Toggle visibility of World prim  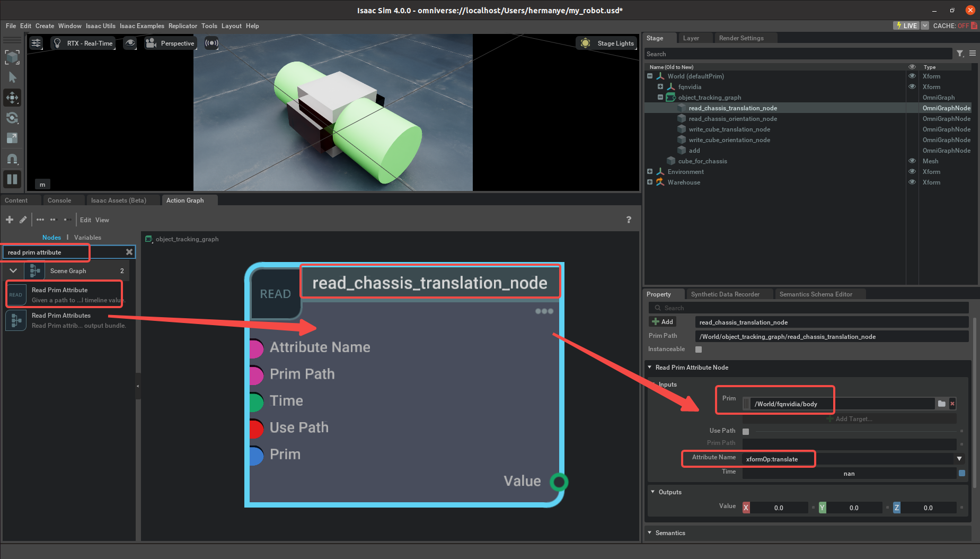point(912,76)
